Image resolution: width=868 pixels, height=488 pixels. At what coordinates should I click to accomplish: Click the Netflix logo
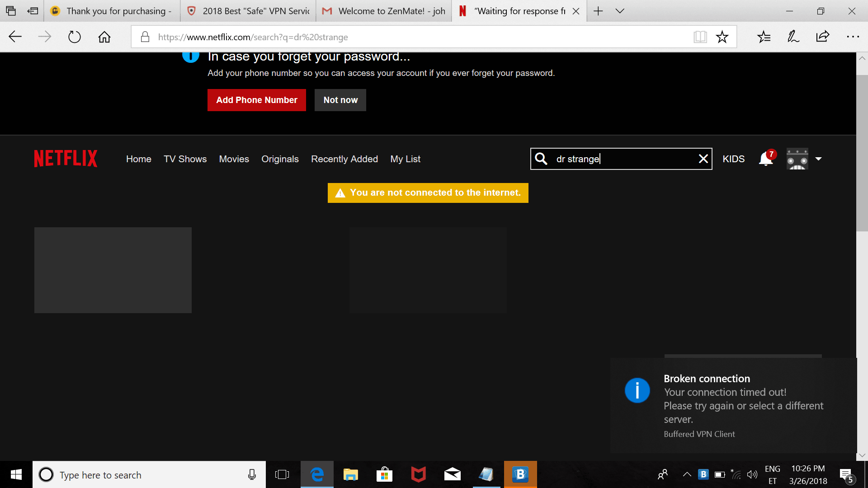[x=66, y=159]
